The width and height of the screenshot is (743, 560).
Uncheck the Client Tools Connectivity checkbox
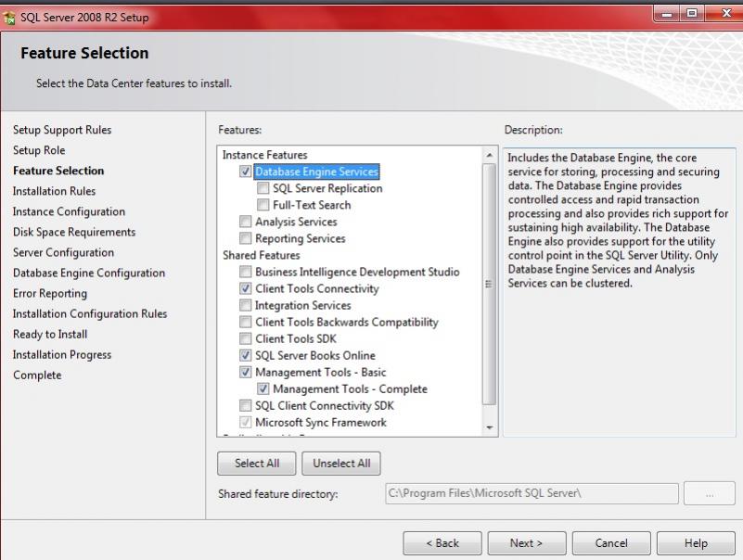245,288
